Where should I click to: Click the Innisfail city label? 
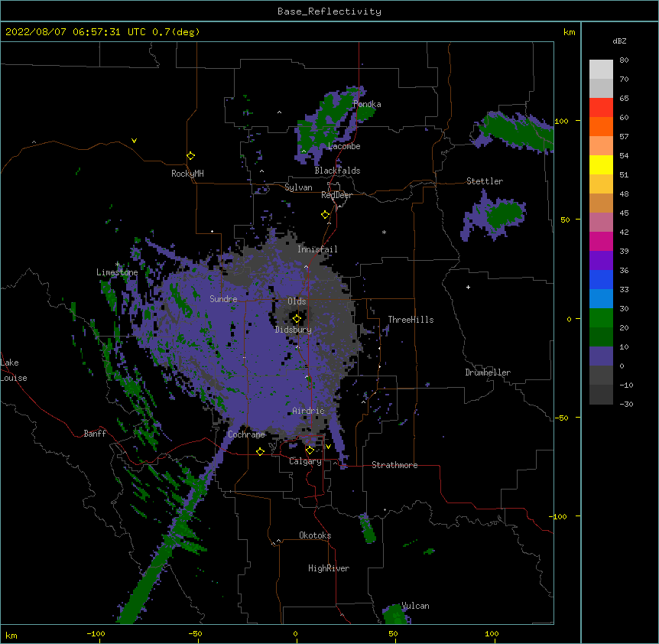(x=317, y=249)
